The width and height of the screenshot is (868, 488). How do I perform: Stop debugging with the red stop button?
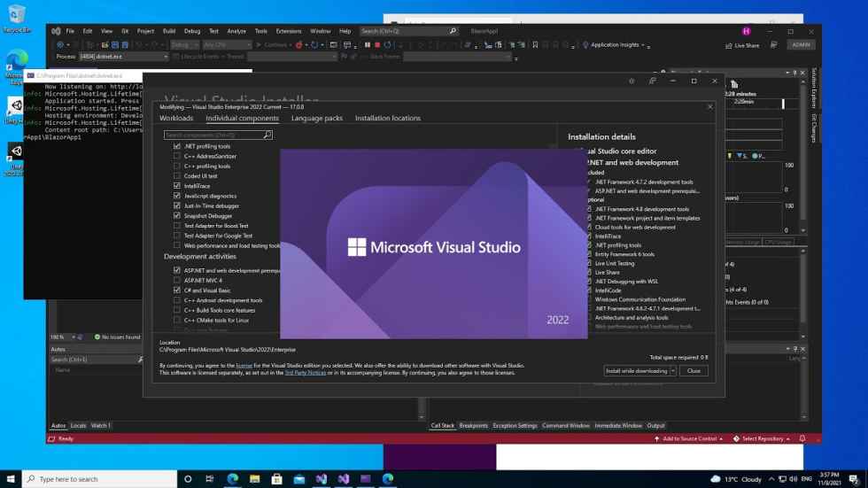click(377, 45)
